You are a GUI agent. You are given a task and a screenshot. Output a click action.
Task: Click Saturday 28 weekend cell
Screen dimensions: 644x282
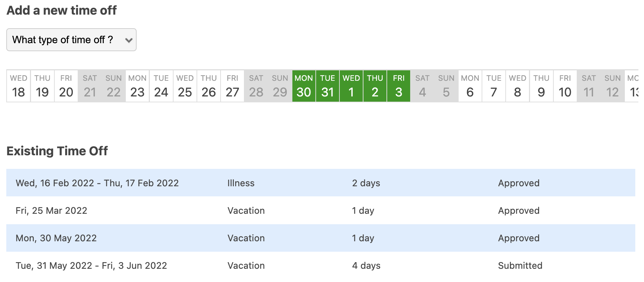256,86
